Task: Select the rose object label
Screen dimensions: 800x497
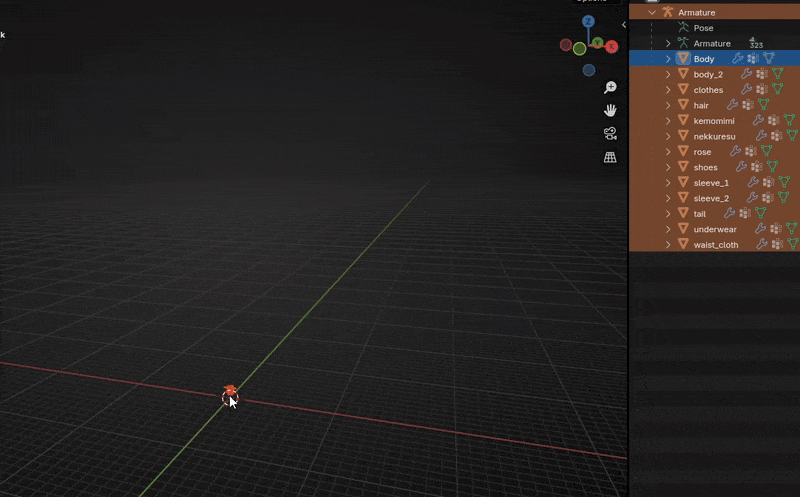Action: (x=702, y=152)
